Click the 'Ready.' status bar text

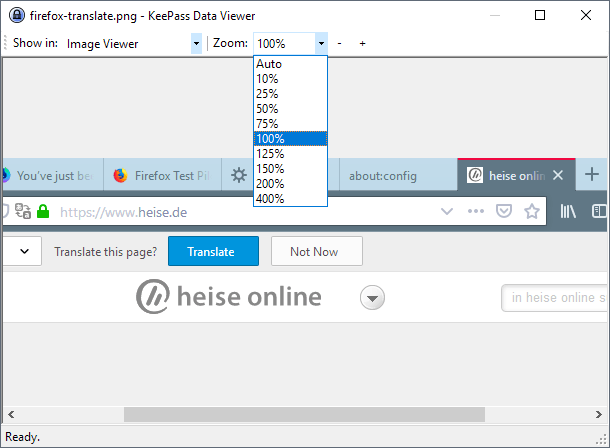(x=22, y=437)
